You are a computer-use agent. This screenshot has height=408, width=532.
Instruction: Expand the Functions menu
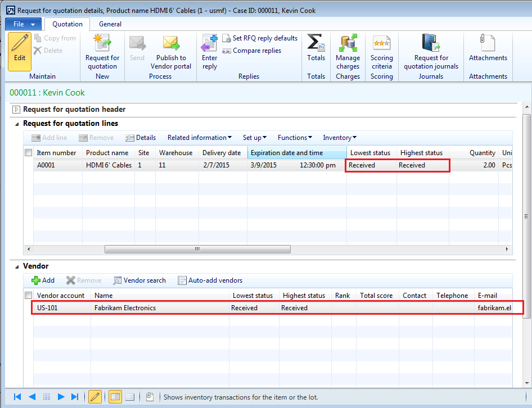pyautogui.click(x=295, y=137)
